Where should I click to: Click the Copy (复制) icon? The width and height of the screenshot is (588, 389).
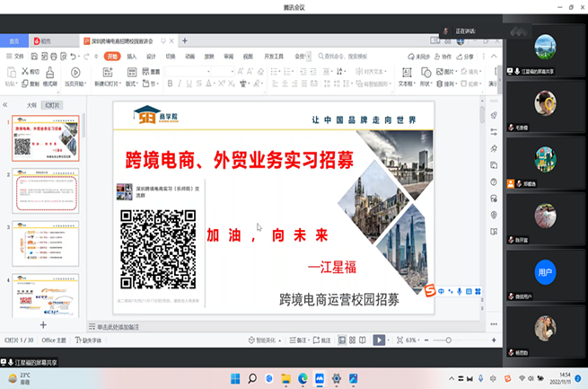click(25, 84)
